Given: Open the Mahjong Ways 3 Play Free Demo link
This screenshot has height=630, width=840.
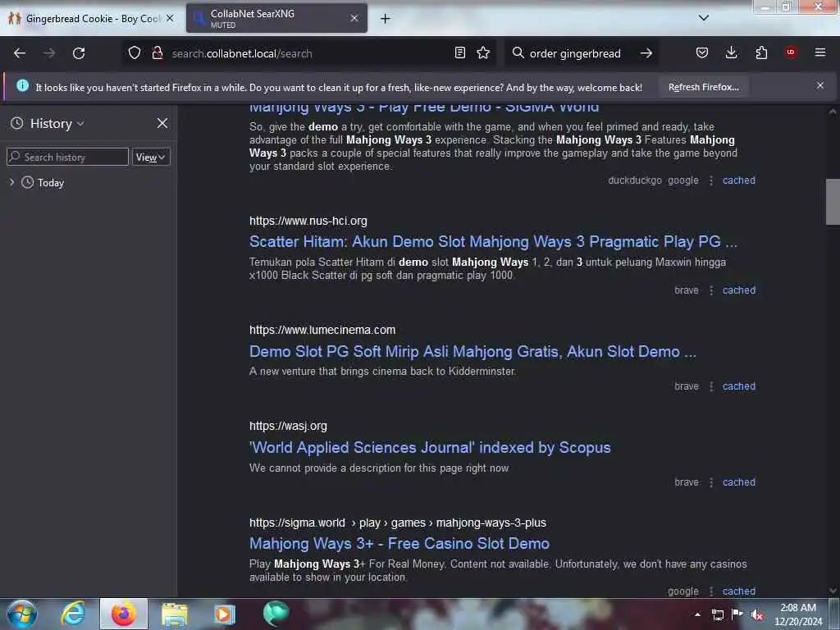Looking at the screenshot, I should coord(424,107).
